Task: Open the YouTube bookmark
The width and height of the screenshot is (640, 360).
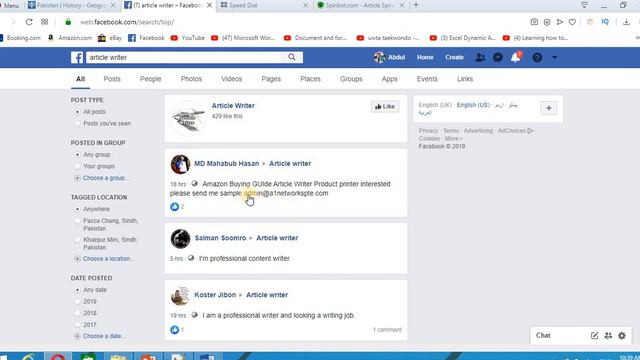Action: tap(188, 38)
